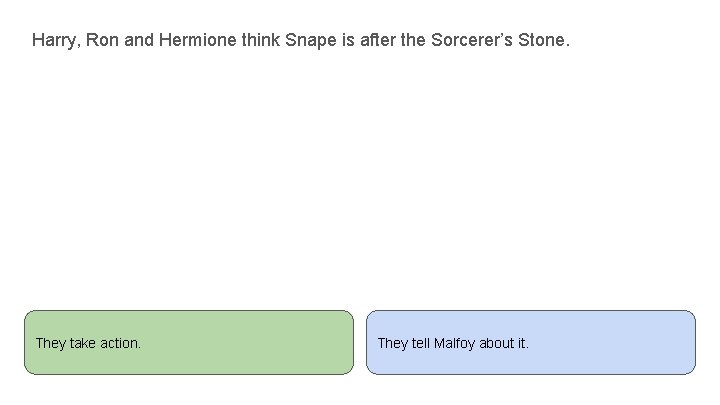Select the word "about" in the blue box
This screenshot has width=720, height=405.
click(496, 343)
